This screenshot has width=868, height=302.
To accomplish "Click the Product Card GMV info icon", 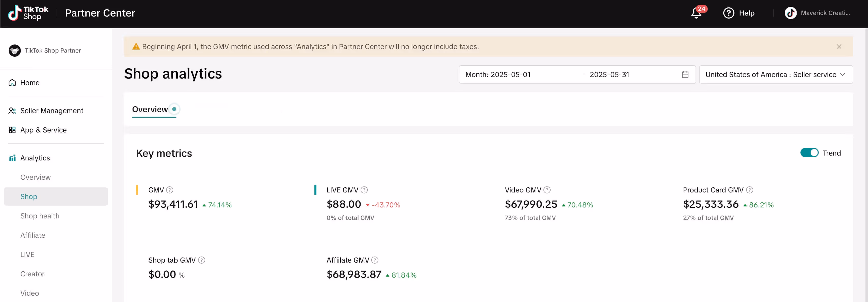I will click(749, 190).
